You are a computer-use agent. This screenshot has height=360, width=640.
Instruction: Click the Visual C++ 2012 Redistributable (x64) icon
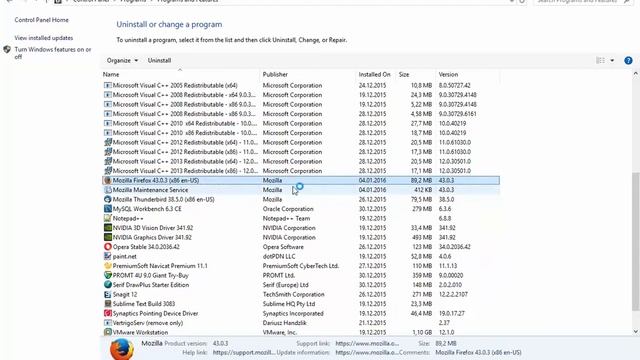[x=107, y=142]
